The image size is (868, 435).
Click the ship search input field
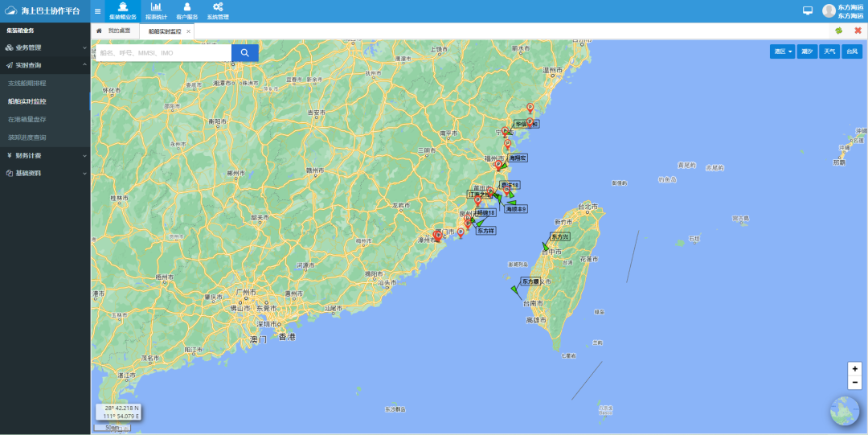click(163, 52)
